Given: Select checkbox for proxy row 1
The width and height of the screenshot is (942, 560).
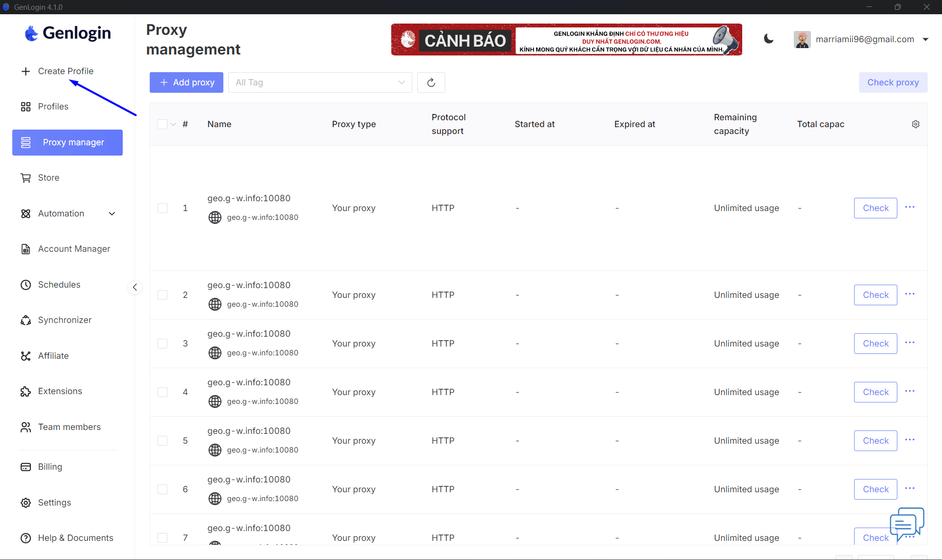Looking at the screenshot, I should click(x=162, y=208).
